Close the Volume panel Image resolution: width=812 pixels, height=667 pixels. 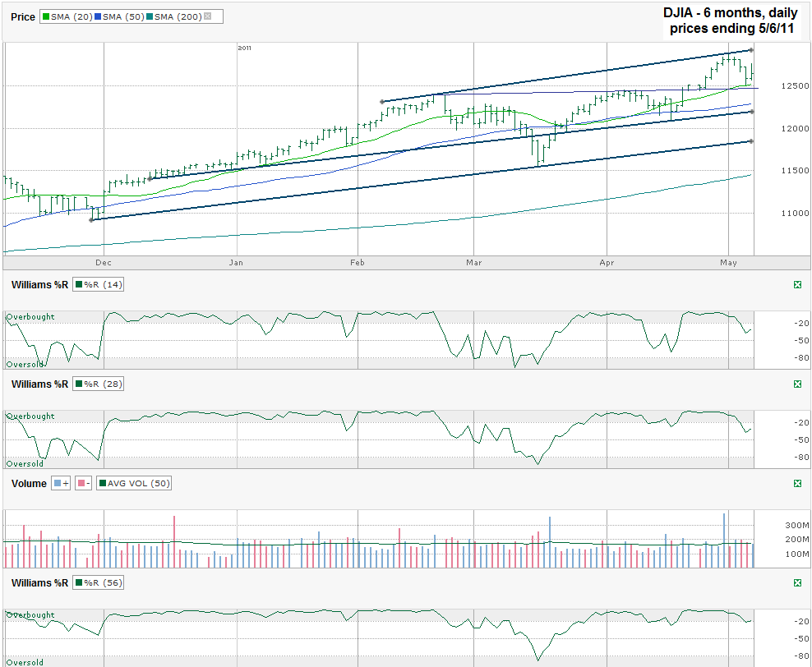(797, 483)
